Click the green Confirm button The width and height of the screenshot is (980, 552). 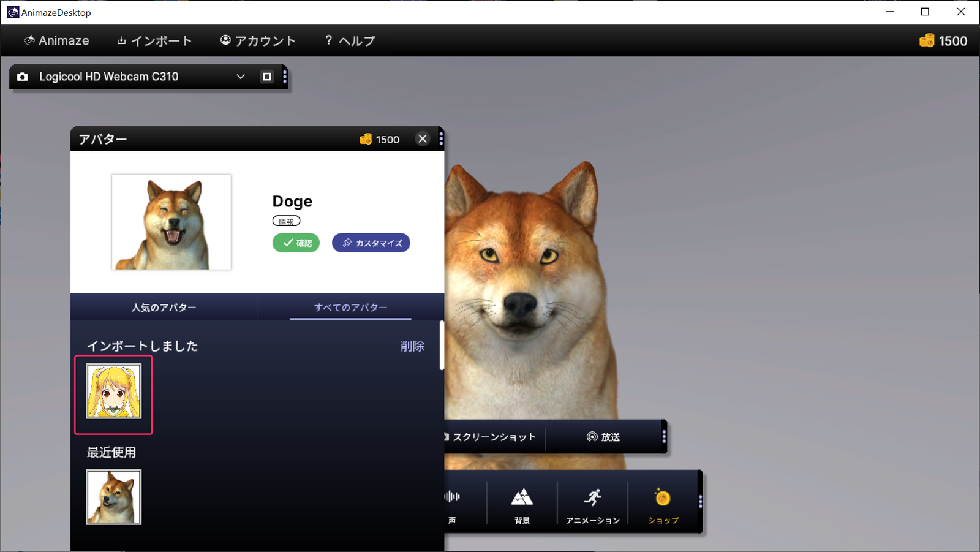(296, 243)
